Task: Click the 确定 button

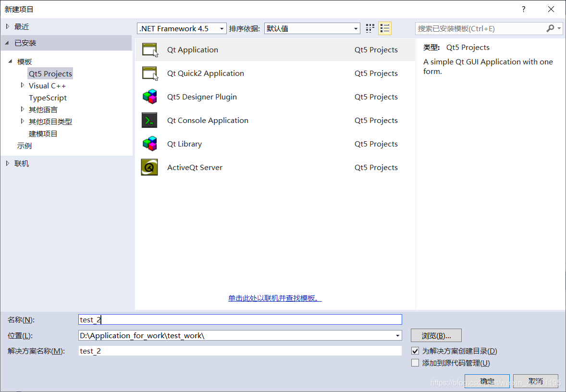Action: click(x=487, y=381)
